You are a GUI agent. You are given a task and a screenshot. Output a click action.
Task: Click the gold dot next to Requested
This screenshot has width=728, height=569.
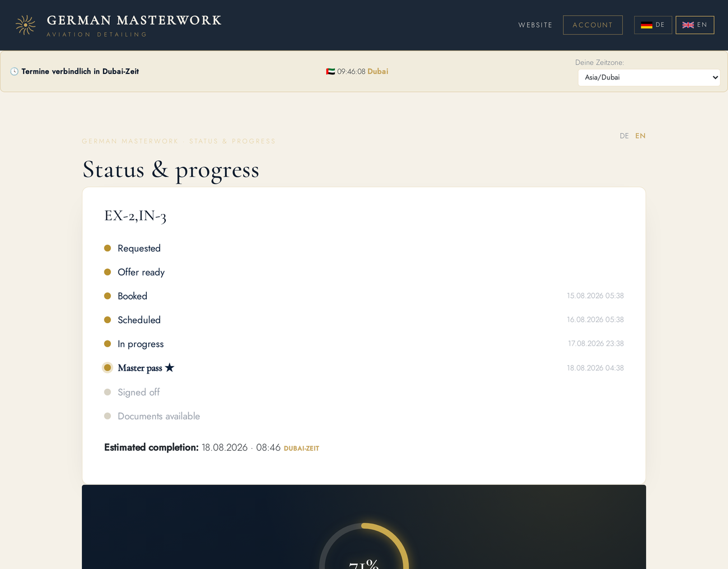click(x=108, y=248)
